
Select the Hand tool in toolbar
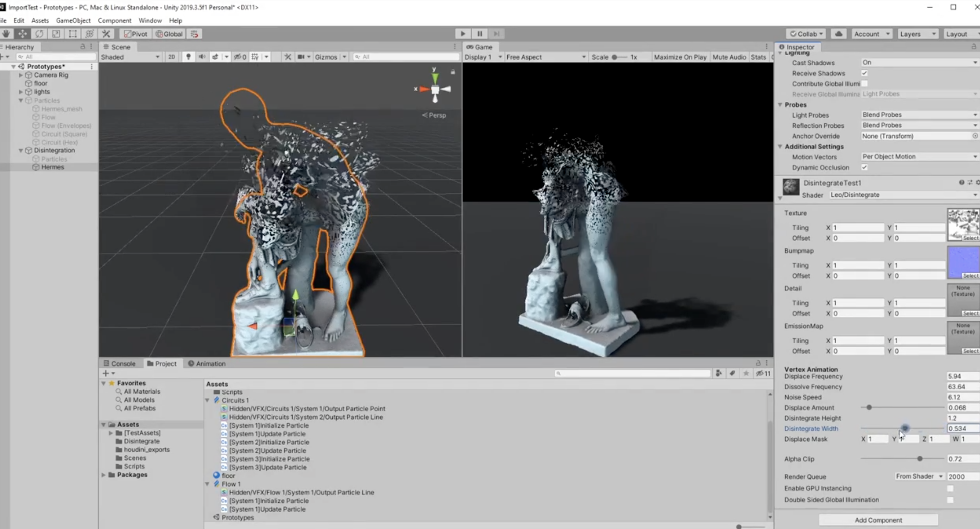pos(6,34)
